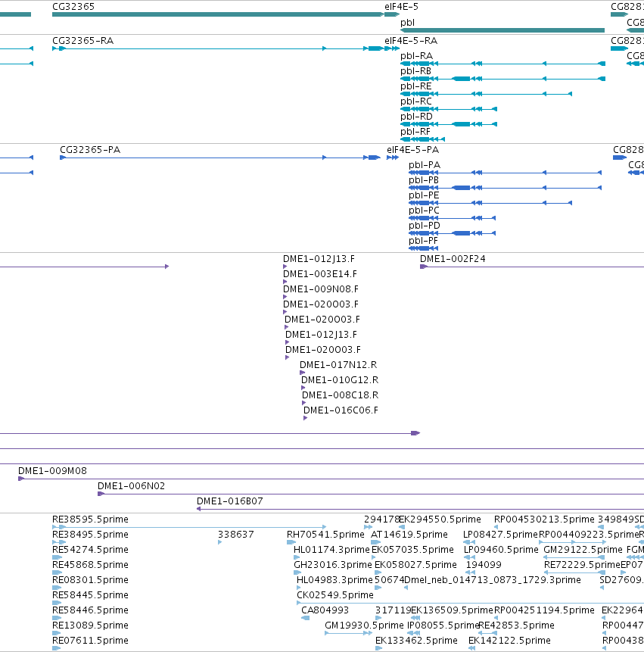Image resolution: width=644 pixels, height=652 pixels.
Task: Open the RE54274.5prime EST label
Action: pyautogui.click(x=90, y=550)
